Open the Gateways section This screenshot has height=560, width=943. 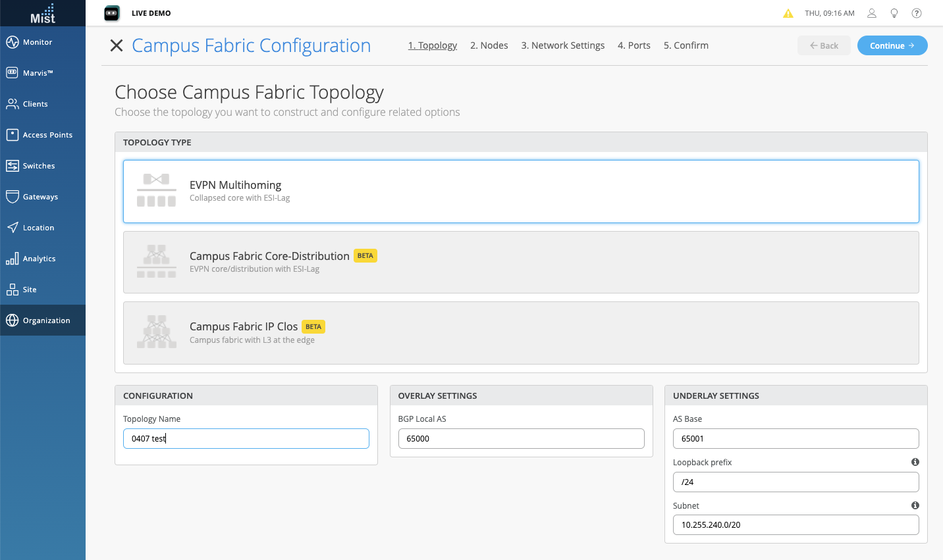tap(40, 197)
